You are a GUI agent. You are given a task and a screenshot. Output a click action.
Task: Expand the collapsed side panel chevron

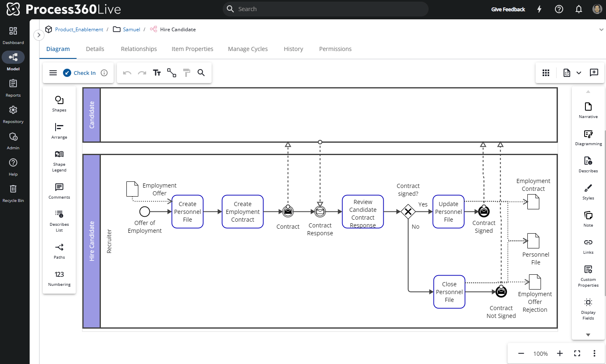coord(39,35)
